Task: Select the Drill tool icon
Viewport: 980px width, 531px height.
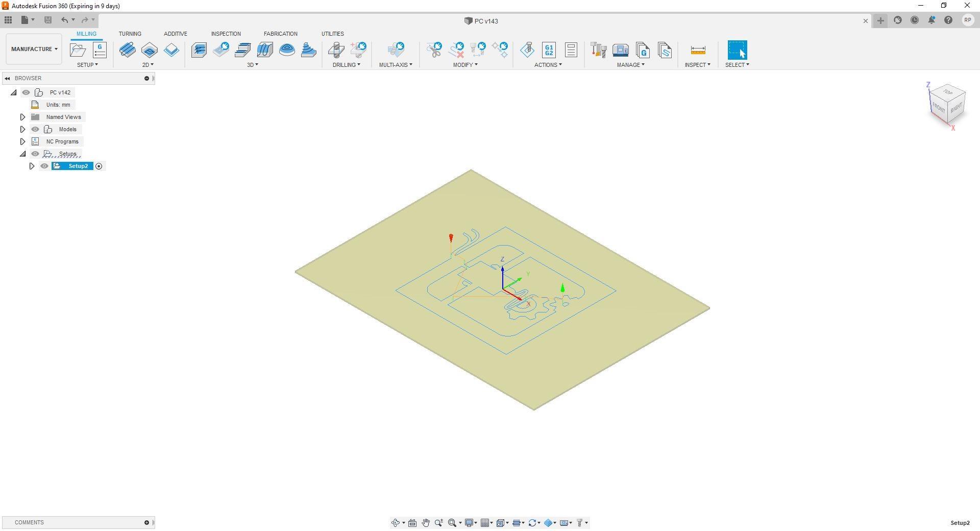Action: 336,50
